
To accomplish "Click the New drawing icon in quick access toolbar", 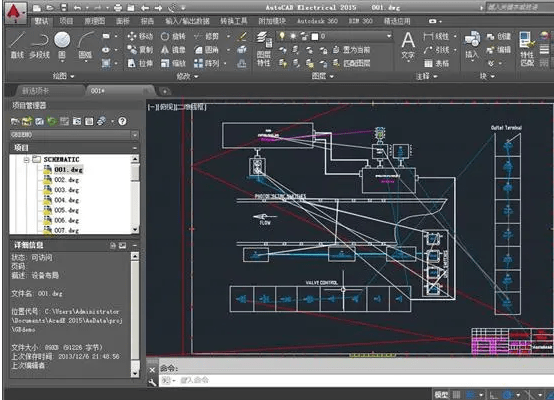I will [x=37, y=7].
